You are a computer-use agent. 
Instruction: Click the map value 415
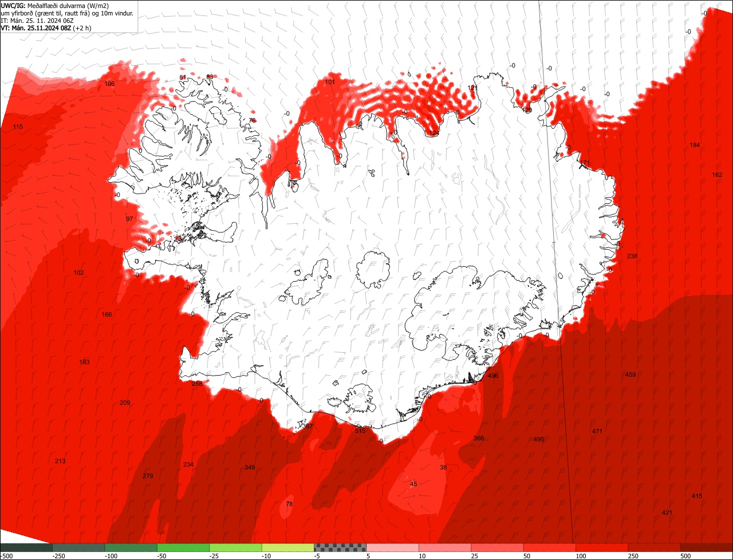(x=697, y=496)
